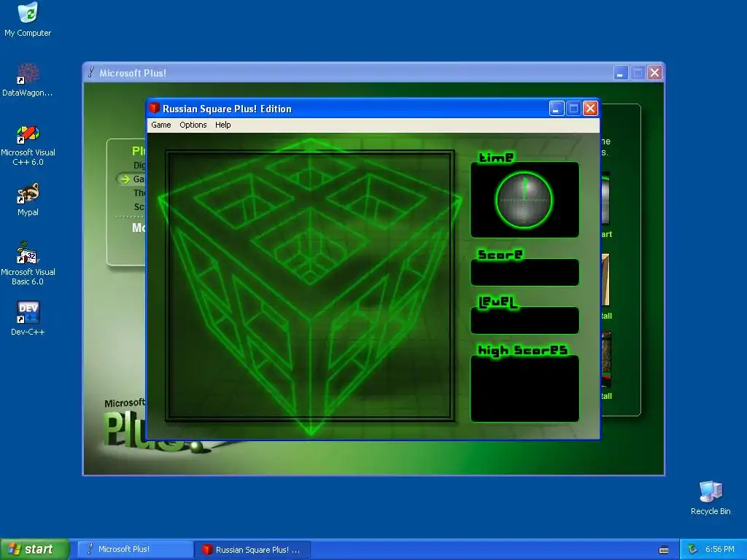
Task: Close the Microsoft Plus! window
Action: (x=654, y=73)
